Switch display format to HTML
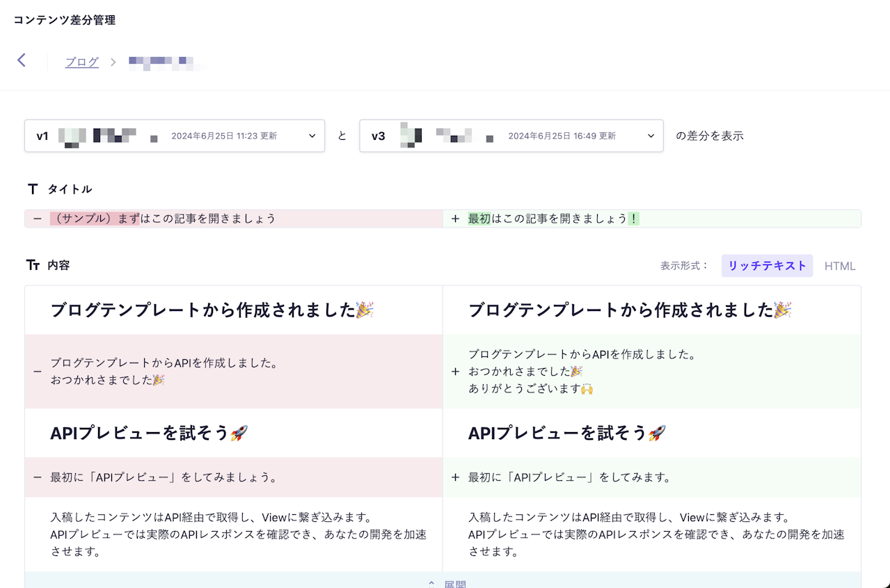 coord(840,265)
